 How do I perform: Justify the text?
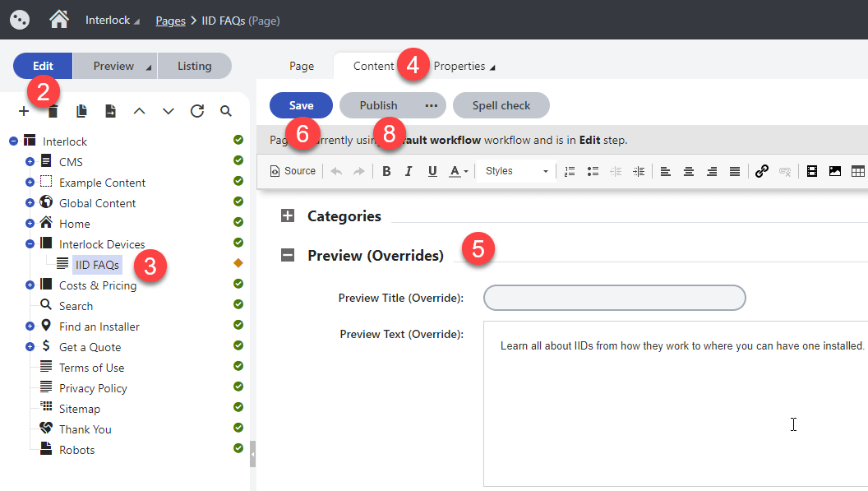pos(735,171)
